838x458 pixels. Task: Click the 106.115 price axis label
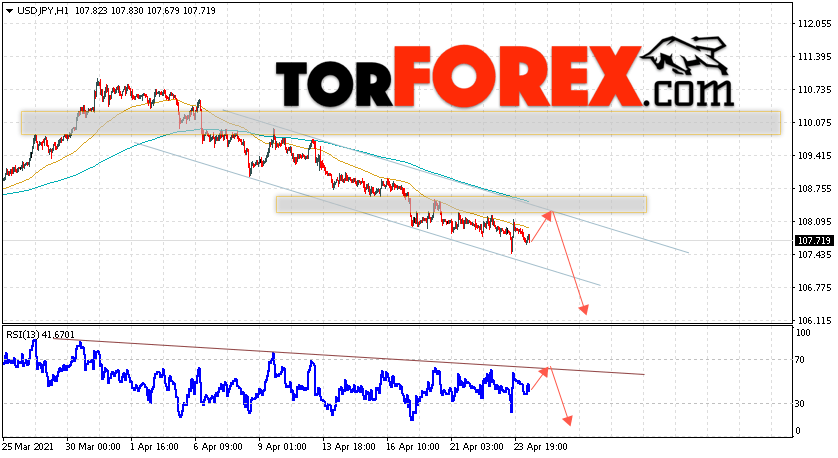pyautogui.click(x=814, y=321)
